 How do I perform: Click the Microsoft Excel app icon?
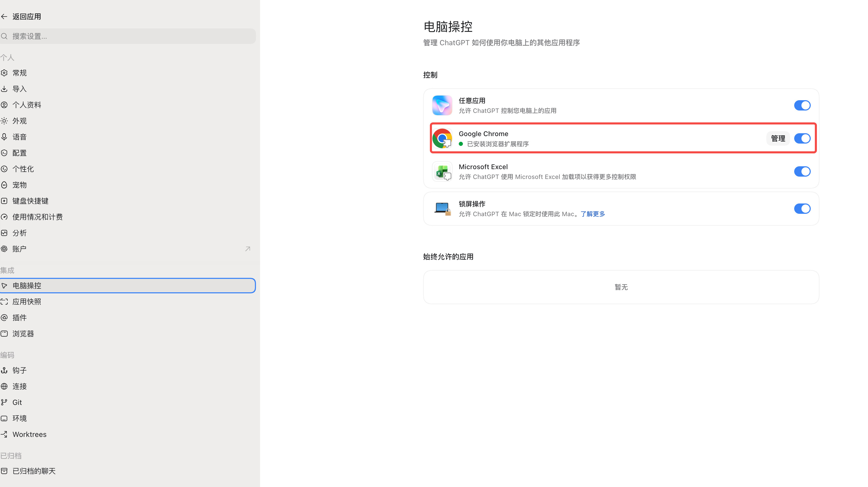pyautogui.click(x=442, y=171)
